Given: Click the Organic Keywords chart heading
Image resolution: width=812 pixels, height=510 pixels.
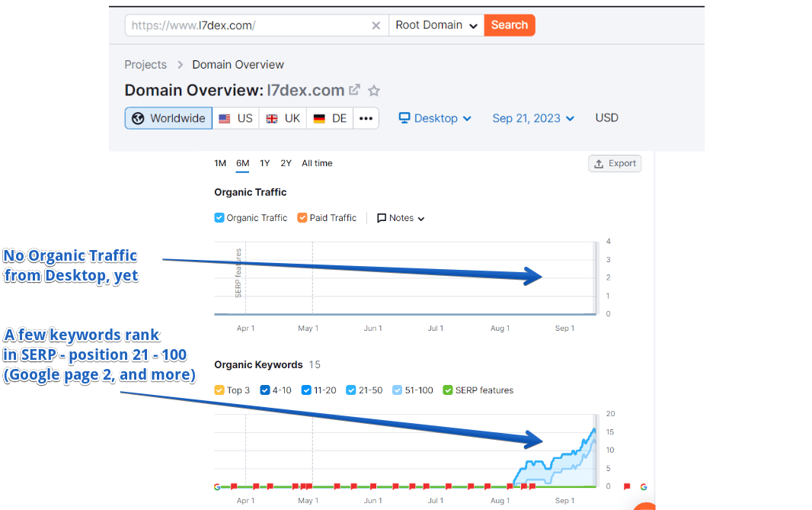Looking at the screenshot, I should point(258,365).
